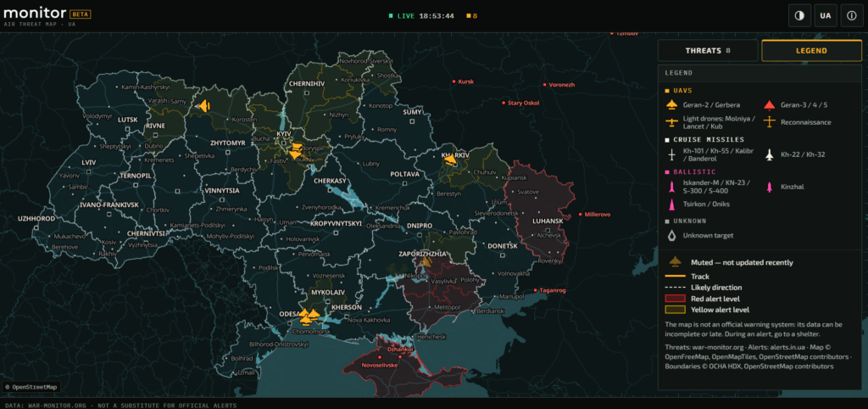Screen dimensions: 868x409
Task: Click the BETA badge
Action: pyautogui.click(x=81, y=14)
